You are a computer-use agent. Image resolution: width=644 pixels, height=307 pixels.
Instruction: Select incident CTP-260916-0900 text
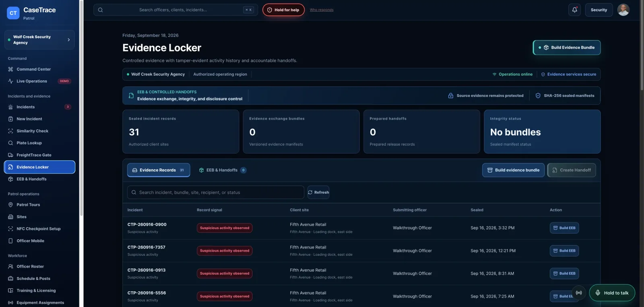147,224
